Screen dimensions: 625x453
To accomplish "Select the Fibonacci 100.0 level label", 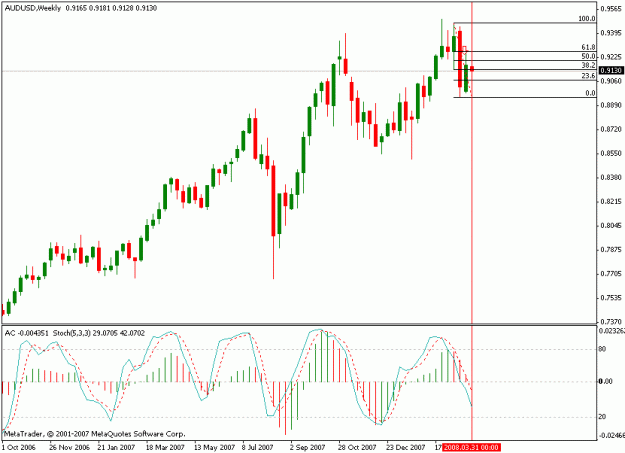I will (587, 19).
